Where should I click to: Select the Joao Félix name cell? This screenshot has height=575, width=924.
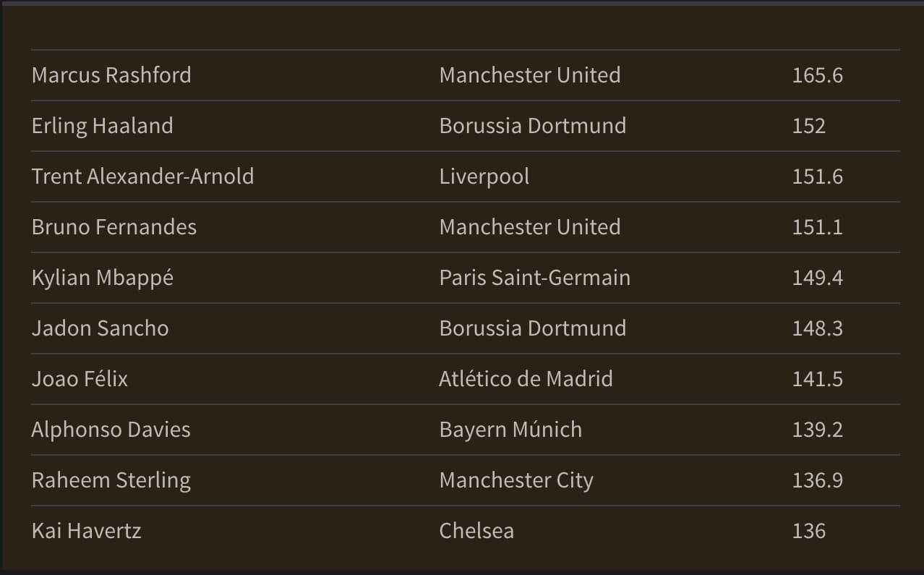(x=80, y=379)
